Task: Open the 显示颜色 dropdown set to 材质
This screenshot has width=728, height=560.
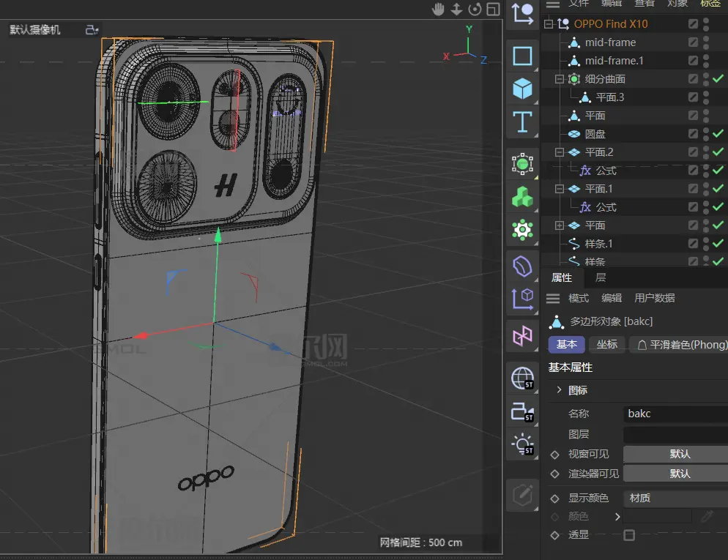Action: tap(675, 498)
